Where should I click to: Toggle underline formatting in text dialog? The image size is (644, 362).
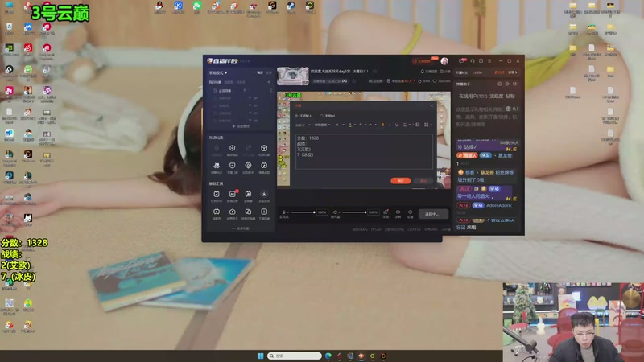click(x=397, y=125)
